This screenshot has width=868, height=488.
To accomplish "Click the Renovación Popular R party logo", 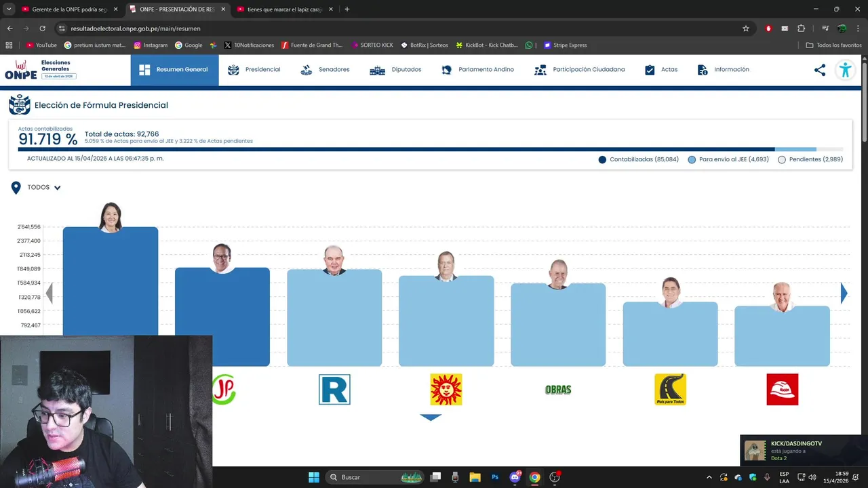I will pyautogui.click(x=334, y=390).
